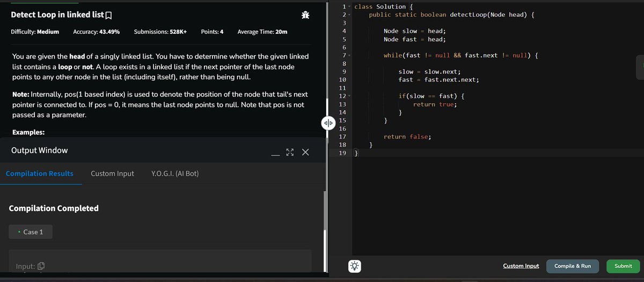
Task: Click the 'return true;' line in editor
Action: (x=435, y=104)
